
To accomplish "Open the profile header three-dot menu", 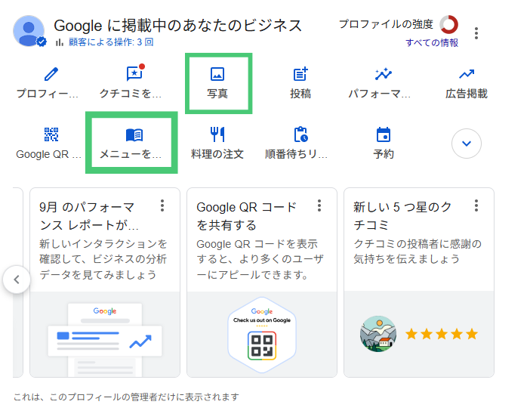I will [476, 33].
